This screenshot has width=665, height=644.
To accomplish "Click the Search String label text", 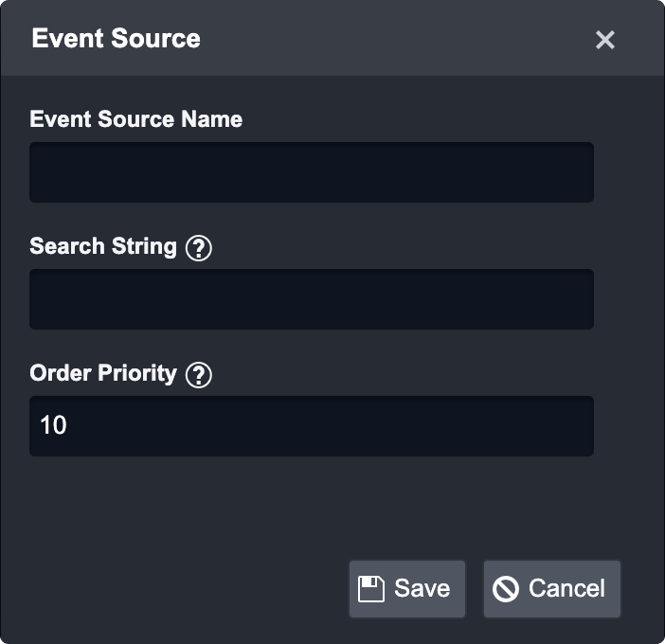I will 103,246.
